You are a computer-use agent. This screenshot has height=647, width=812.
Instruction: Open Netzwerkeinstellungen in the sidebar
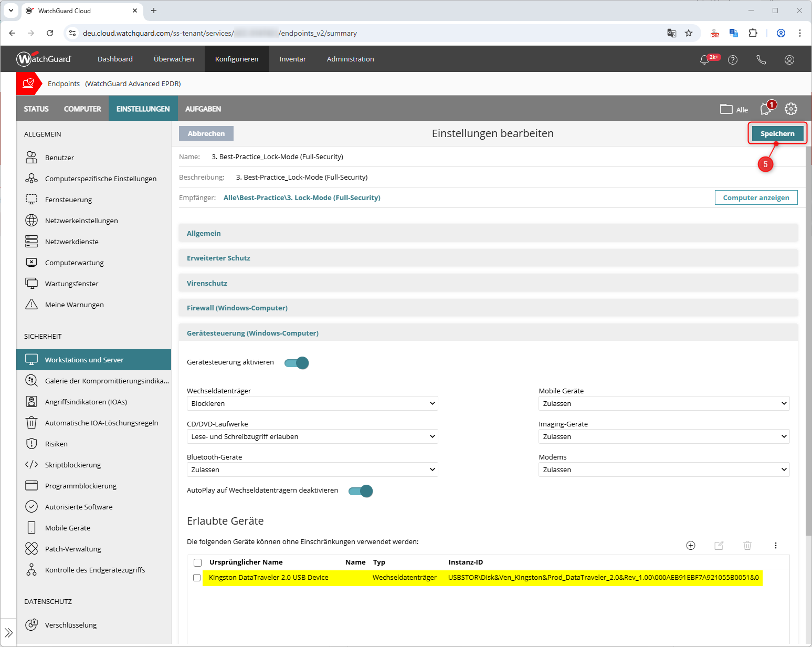click(x=81, y=221)
